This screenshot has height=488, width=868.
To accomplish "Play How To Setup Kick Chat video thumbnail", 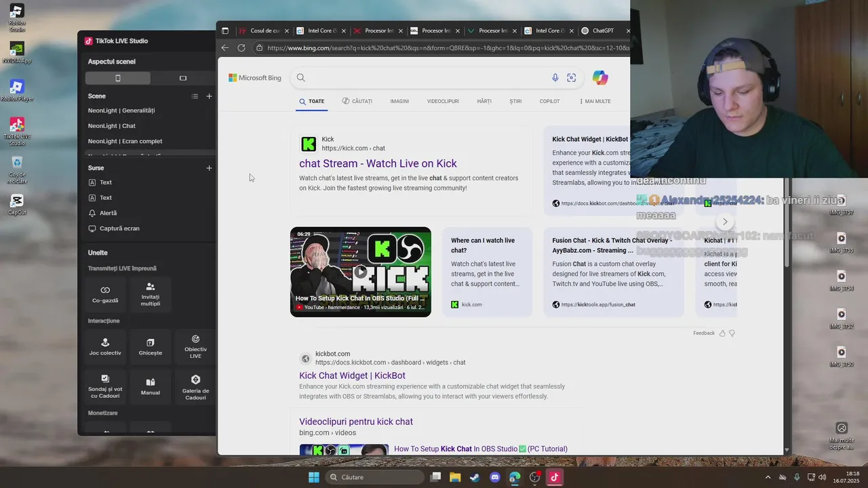I will point(361,272).
